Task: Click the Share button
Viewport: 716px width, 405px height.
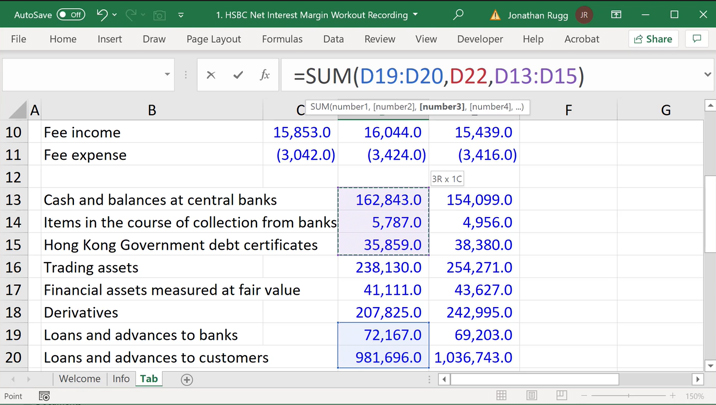Action: coord(653,39)
